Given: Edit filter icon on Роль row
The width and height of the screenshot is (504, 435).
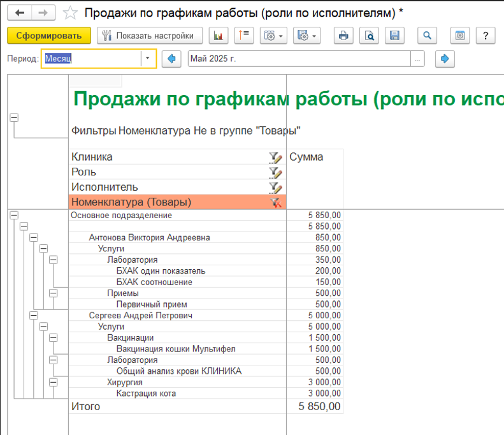Looking at the screenshot, I should click(x=275, y=173).
